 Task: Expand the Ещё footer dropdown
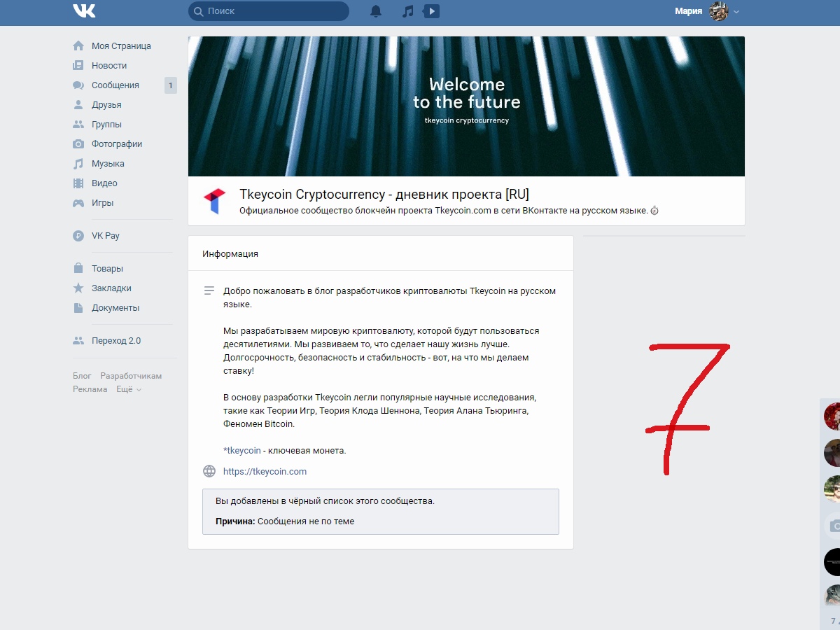coord(129,389)
